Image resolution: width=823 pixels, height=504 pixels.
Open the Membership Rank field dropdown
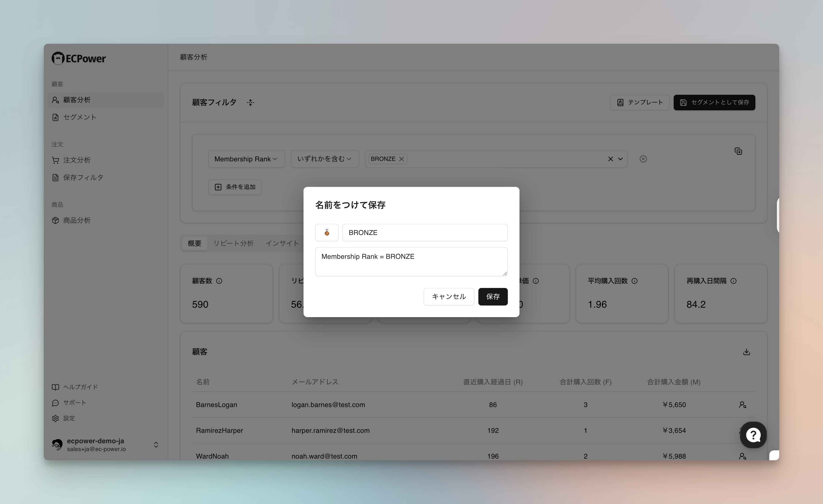pyautogui.click(x=246, y=159)
